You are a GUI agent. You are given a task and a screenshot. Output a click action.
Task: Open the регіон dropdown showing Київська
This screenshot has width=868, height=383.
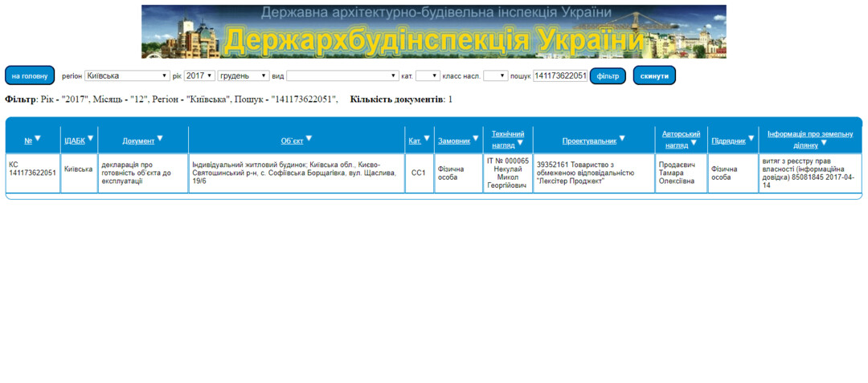(x=127, y=75)
